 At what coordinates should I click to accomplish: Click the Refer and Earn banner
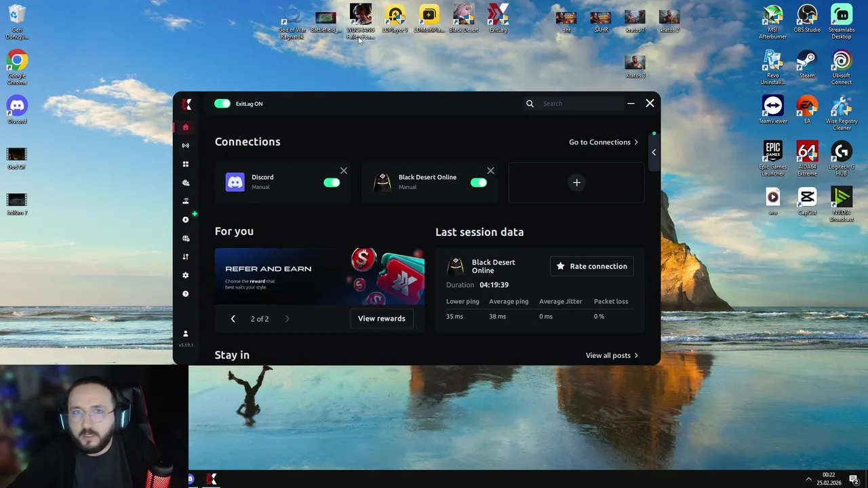(319, 277)
